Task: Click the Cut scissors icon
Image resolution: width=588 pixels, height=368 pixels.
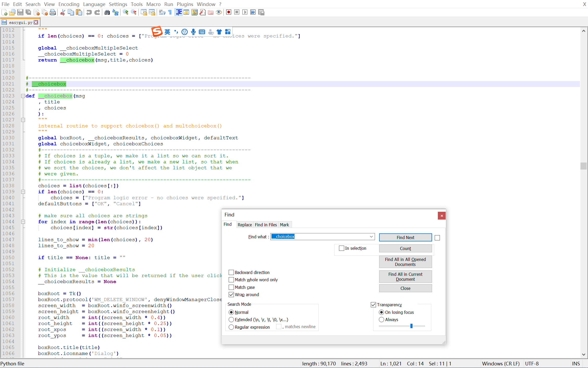Action: click(x=63, y=12)
